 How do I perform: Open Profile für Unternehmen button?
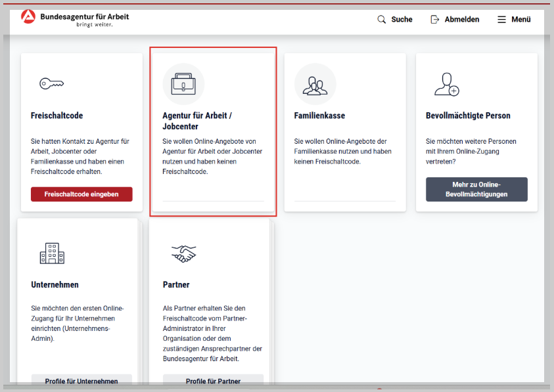coord(81,381)
